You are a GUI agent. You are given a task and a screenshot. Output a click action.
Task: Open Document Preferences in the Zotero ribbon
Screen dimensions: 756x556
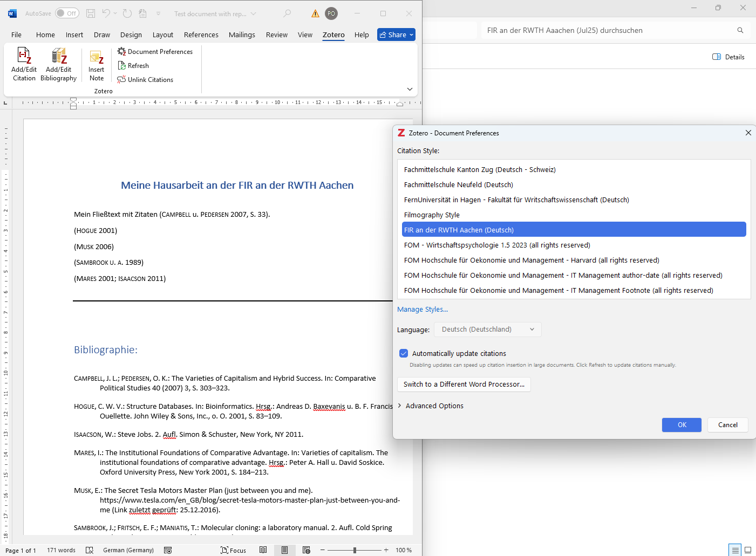pyautogui.click(x=155, y=52)
